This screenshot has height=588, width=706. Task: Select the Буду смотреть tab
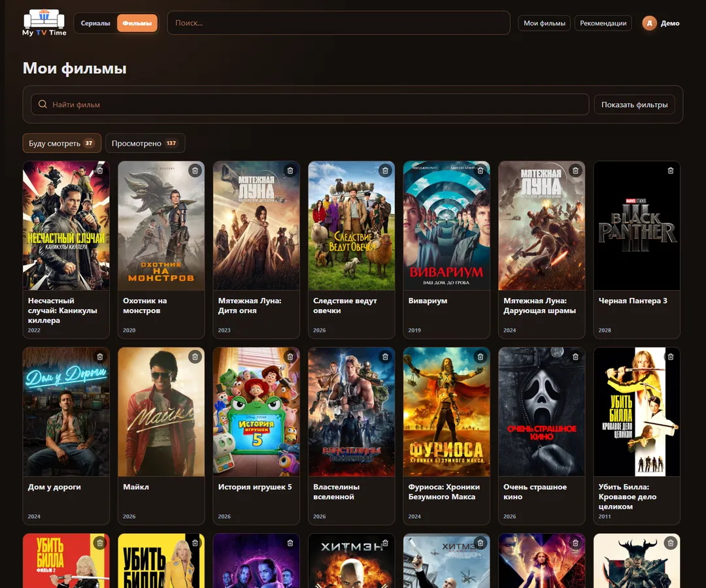[x=61, y=144]
